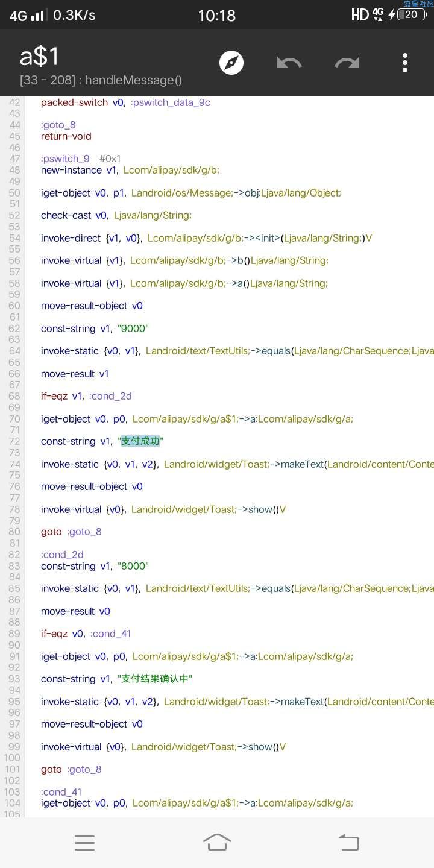
Task: Tap the goto :goto_8 on line 80
Action: coord(71,532)
